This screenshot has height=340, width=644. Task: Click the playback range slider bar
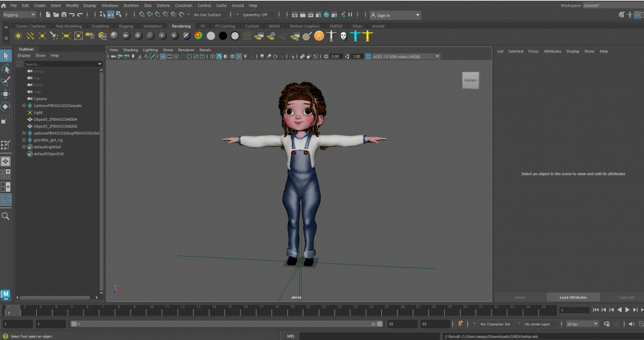coord(226,324)
